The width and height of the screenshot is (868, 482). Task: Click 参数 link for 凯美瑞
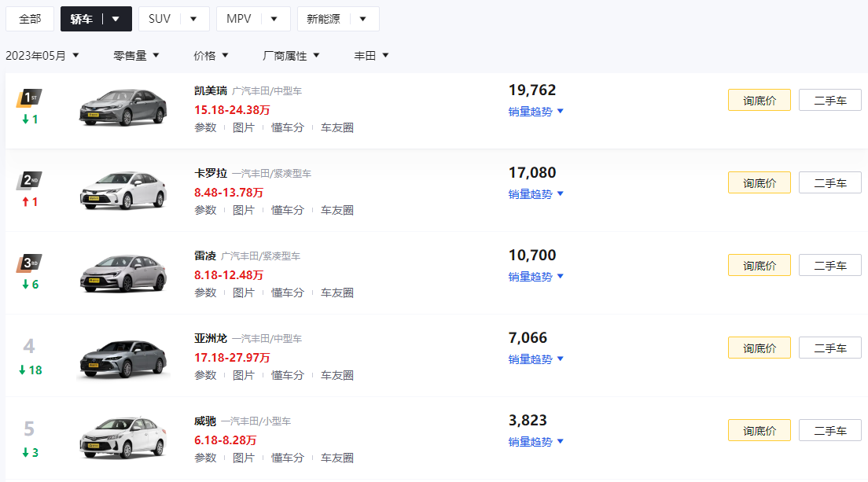coord(205,128)
